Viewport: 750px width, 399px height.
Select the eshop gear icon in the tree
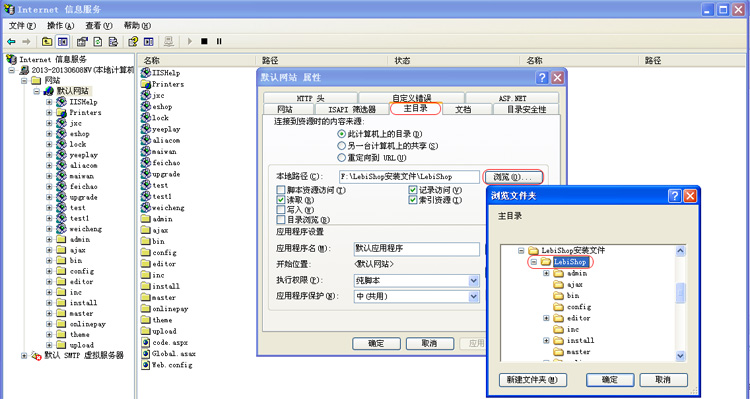point(61,133)
